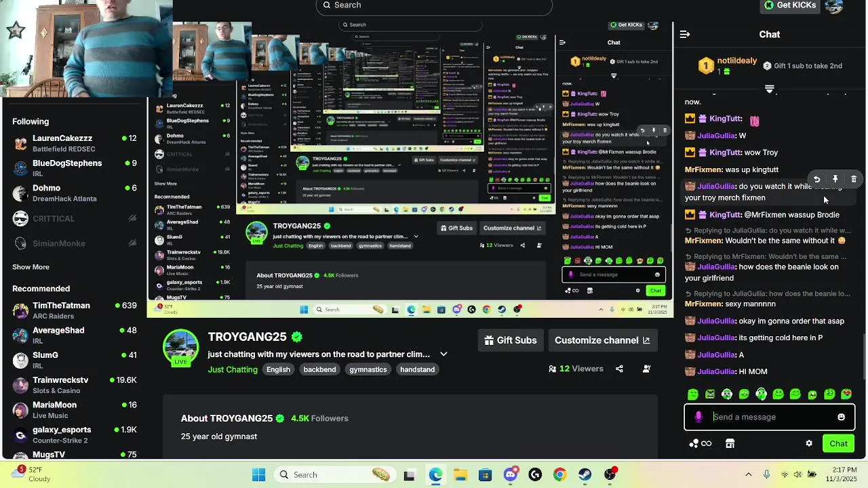Click the share icon next to Viewers

point(619,369)
